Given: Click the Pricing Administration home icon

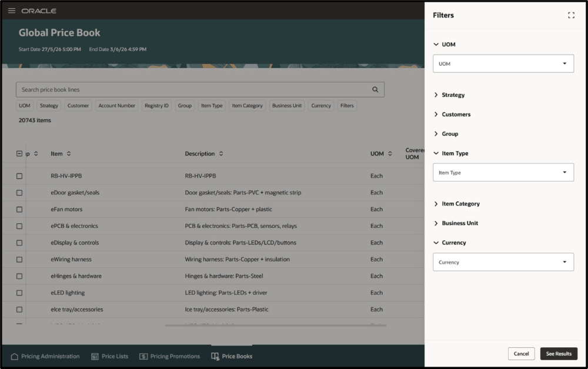Looking at the screenshot, I should click(x=15, y=356).
